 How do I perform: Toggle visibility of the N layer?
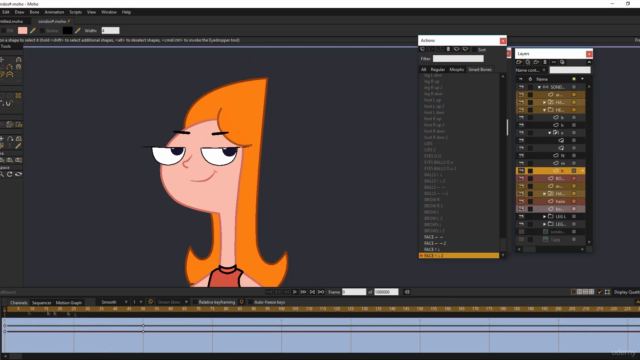(521, 156)
